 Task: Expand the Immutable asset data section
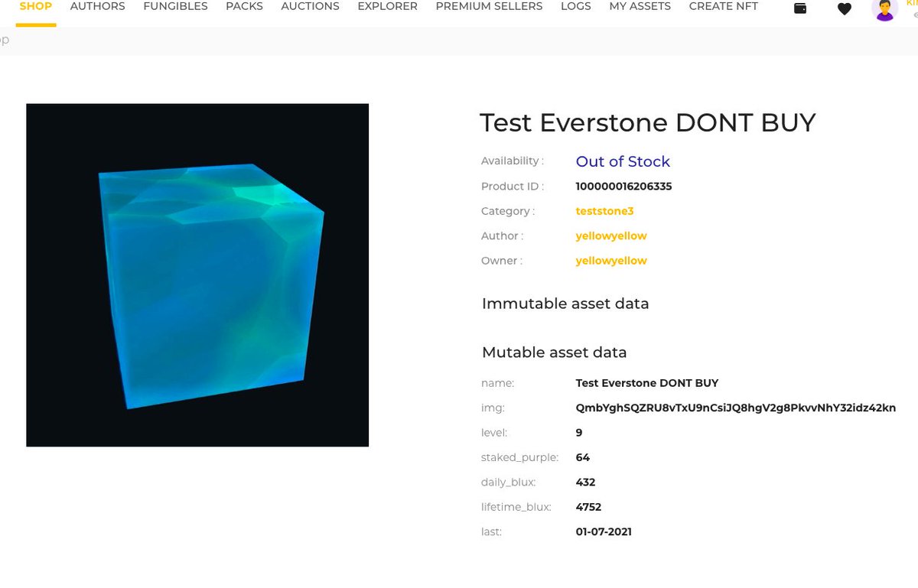[565, 304]
